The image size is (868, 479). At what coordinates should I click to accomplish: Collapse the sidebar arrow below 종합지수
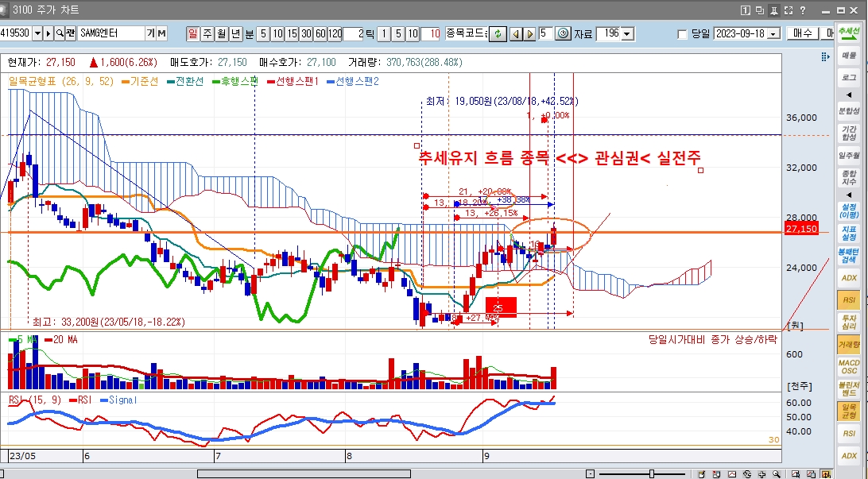coord(849,195)
